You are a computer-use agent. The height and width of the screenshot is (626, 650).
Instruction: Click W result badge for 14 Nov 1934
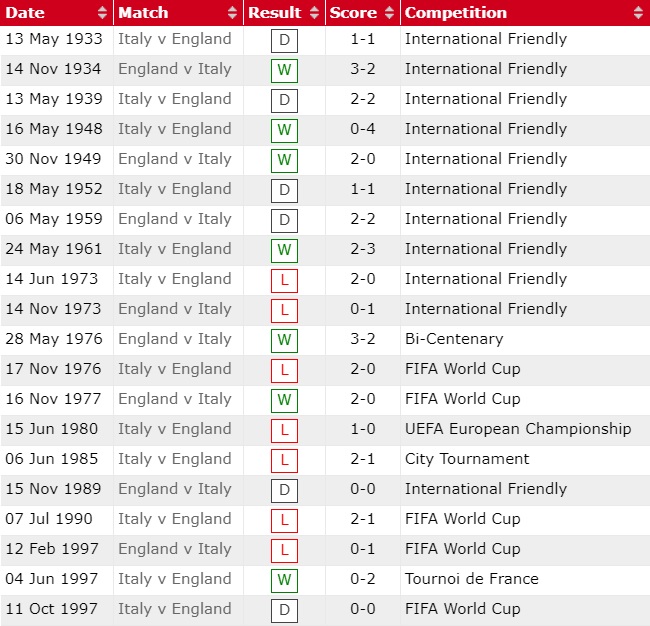pyautogui.click(x=284, y=70)
